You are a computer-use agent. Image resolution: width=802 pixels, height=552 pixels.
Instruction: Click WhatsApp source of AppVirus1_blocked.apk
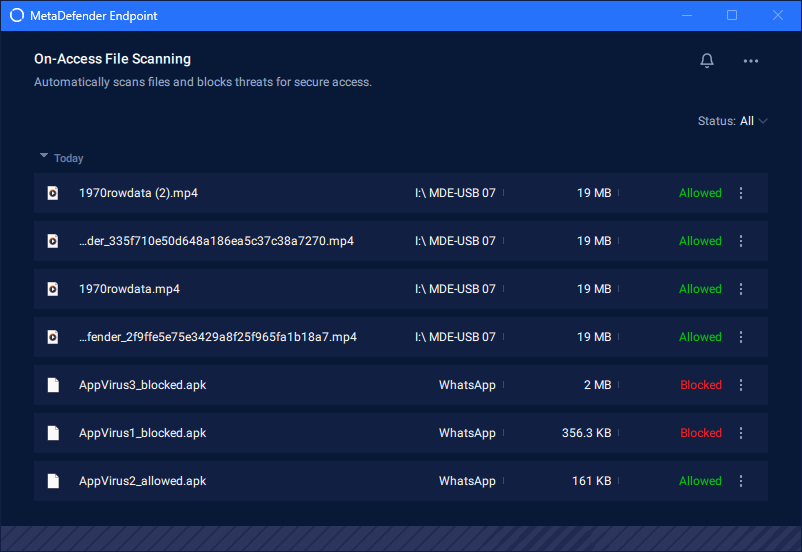(x=467, y=433)
